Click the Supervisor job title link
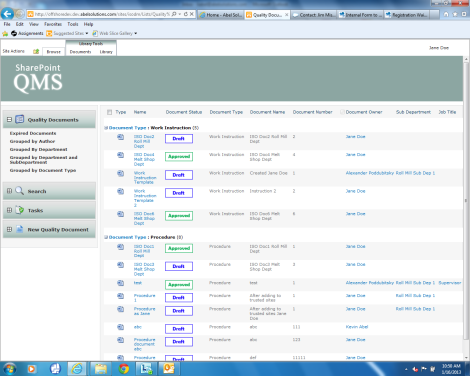 coord(450,283)
